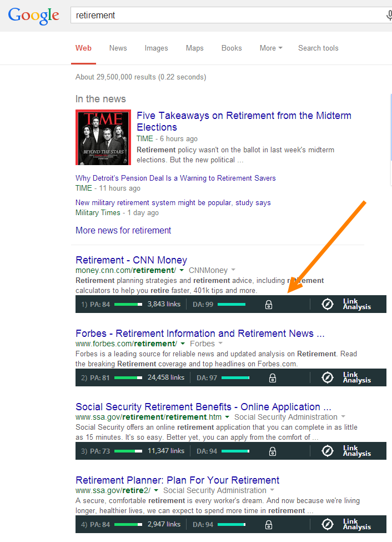The height and width of the screenshot is (542, 392).
Task: Switch to the News tab
Action: click(118, 48)
